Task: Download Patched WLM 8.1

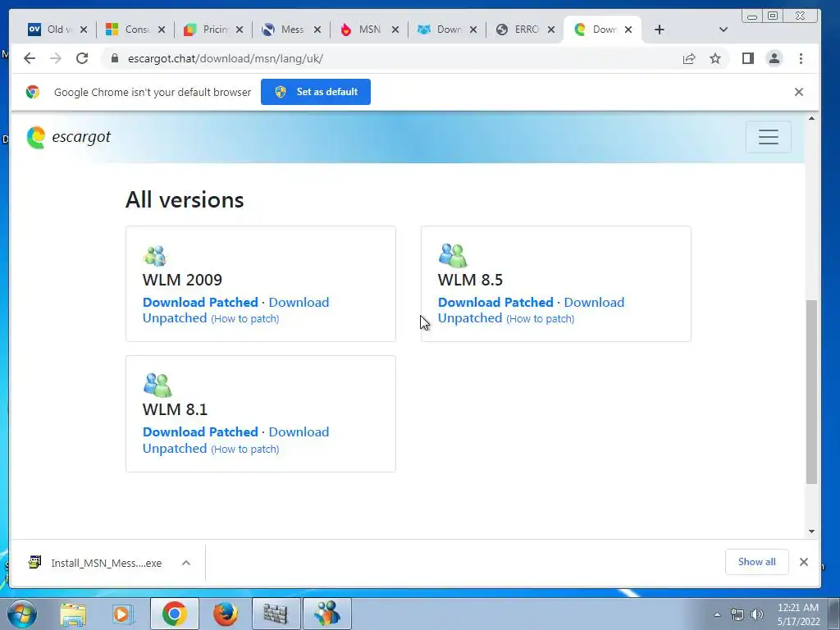Action: tap(200, 431)
